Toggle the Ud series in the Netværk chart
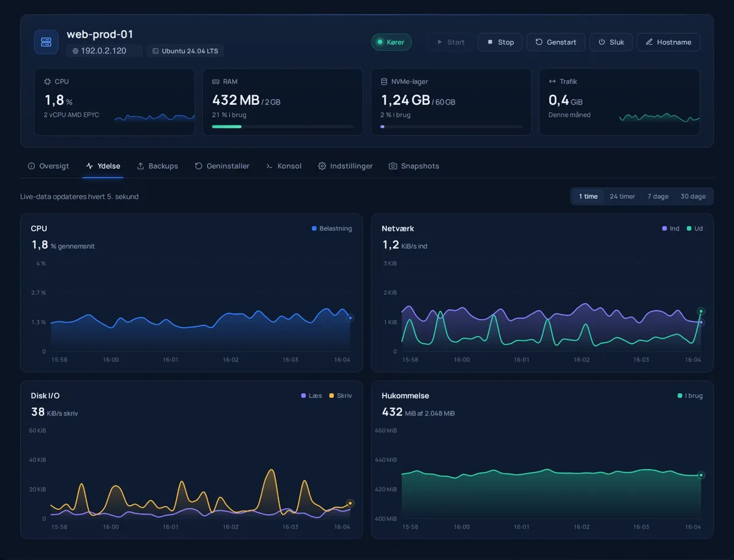Viewport: 734px width, 560px height. 695,229
